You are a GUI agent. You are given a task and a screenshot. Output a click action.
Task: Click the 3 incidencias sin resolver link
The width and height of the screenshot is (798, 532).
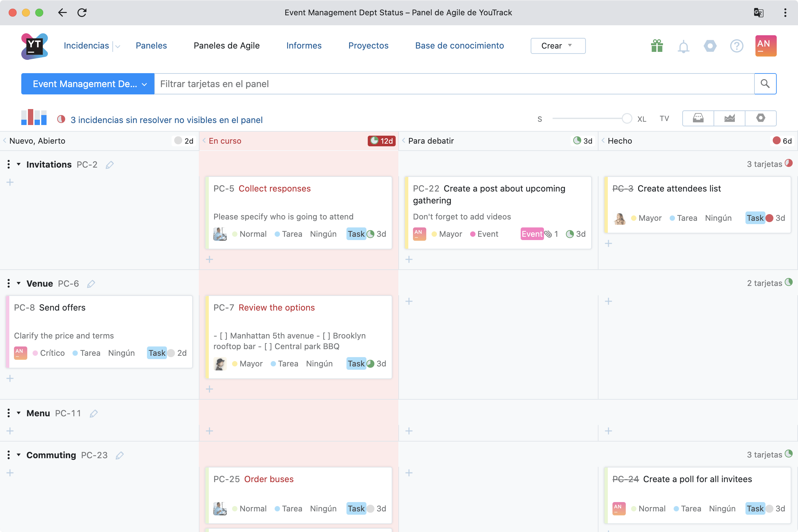click(x=166, y=120)
